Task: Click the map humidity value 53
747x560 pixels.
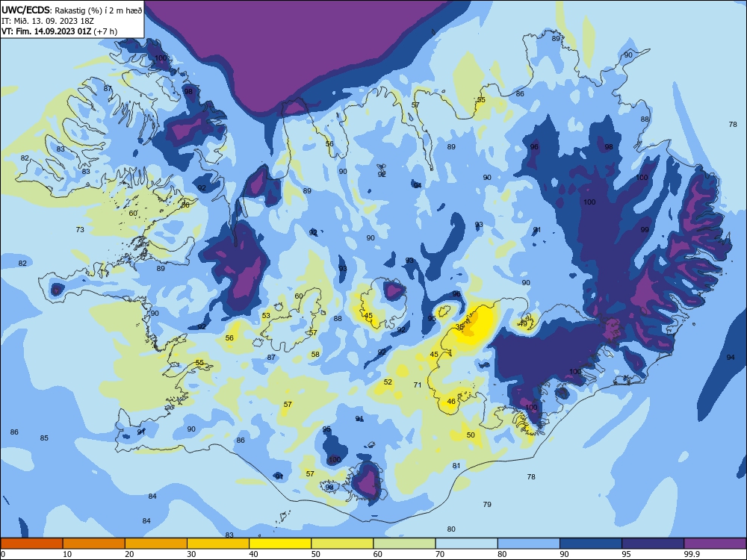Action: 266,315
